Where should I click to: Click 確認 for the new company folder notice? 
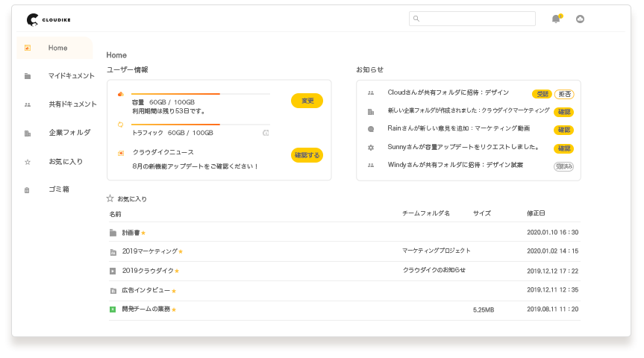click(564, 112)
